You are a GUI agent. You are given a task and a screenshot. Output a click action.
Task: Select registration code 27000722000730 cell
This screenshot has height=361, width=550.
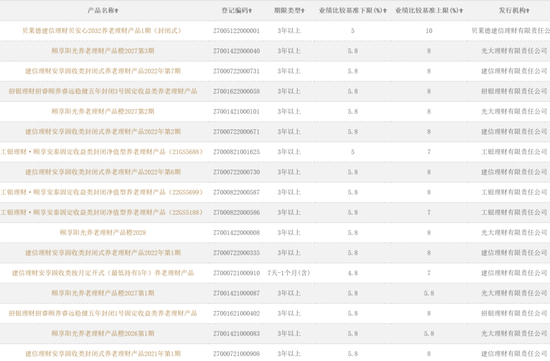236,172
